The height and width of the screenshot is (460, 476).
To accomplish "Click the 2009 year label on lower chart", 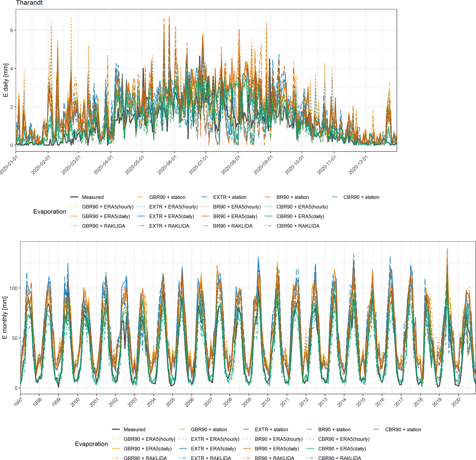I will [x=246, y=402].
